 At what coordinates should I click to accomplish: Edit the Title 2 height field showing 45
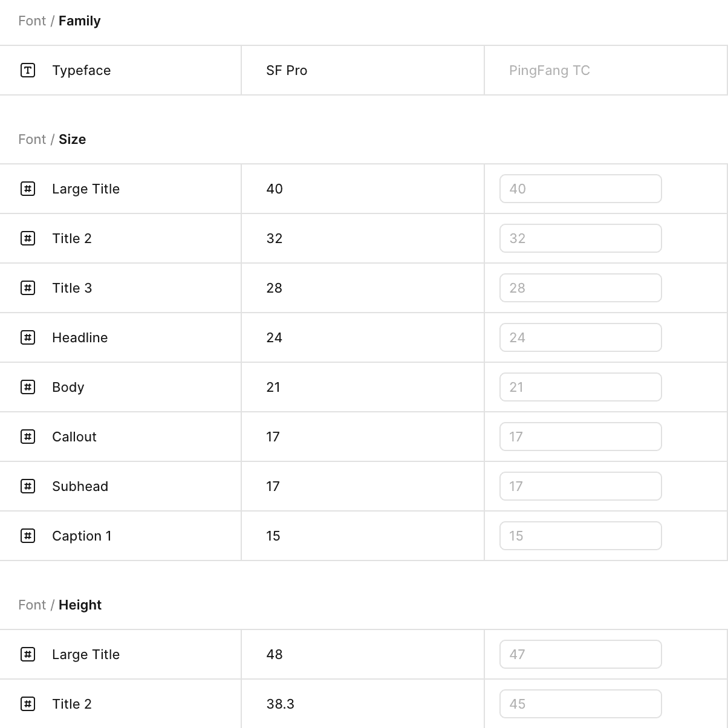click(x=580, y=704)
